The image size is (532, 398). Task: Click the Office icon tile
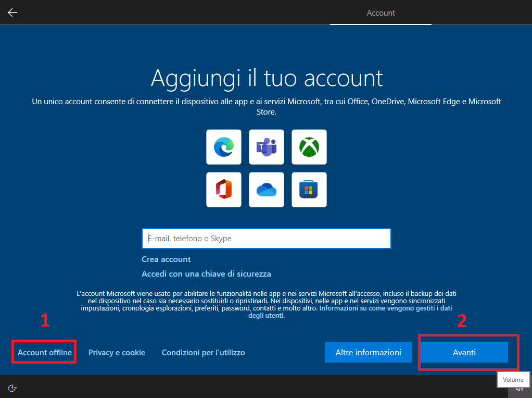click(x=224, y=190)
